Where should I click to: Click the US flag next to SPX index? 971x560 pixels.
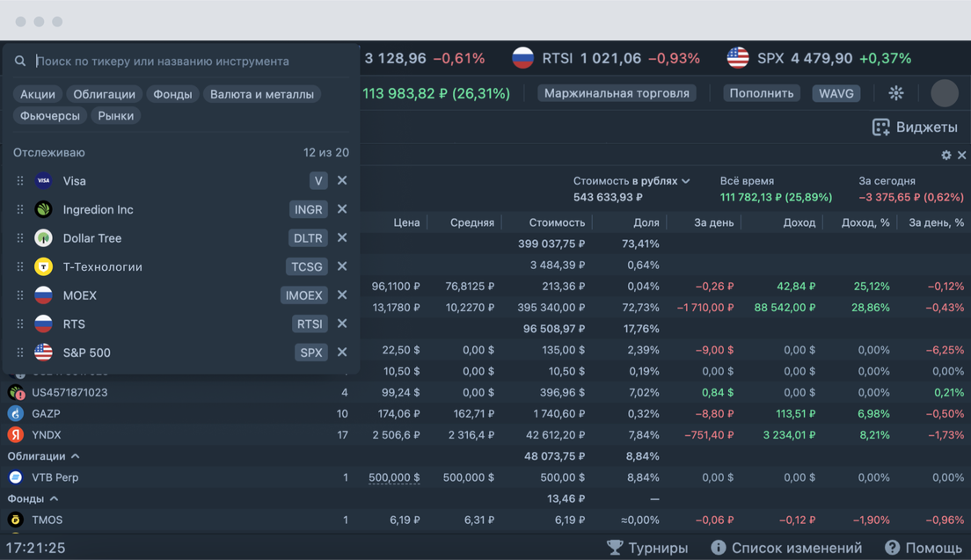click(738, 58)
